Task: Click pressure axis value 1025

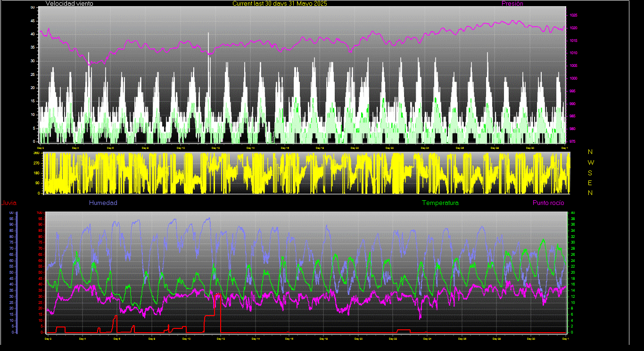Action: [x=573, y=16]
